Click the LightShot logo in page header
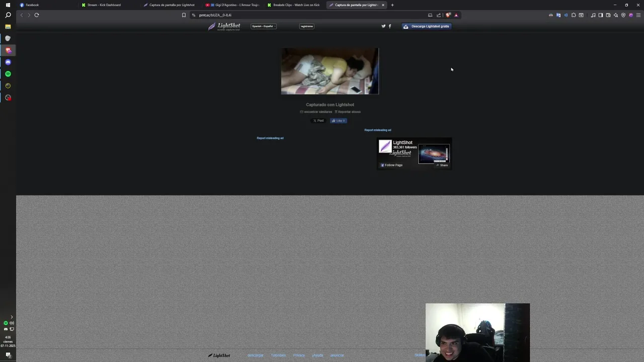The height and width of the screenshot is (362, 644). coord(224,26)
